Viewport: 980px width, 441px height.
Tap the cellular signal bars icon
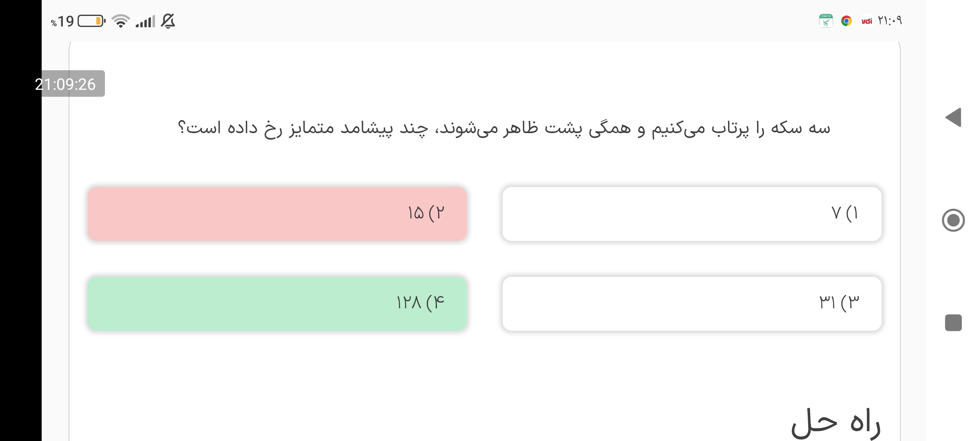[x=145, y=21]
